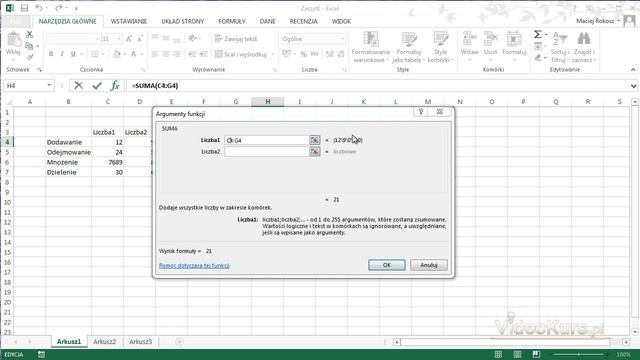Viewport: 640px width, 360px height.
Task: Toggle Bold formatting
Action: (51, 54)
